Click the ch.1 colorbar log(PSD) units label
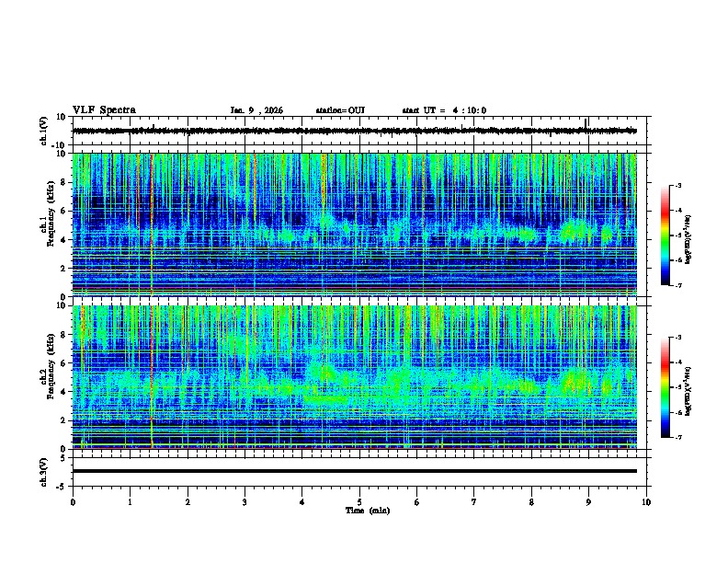This screenshot has height=563, width=728. coord(688,239)
